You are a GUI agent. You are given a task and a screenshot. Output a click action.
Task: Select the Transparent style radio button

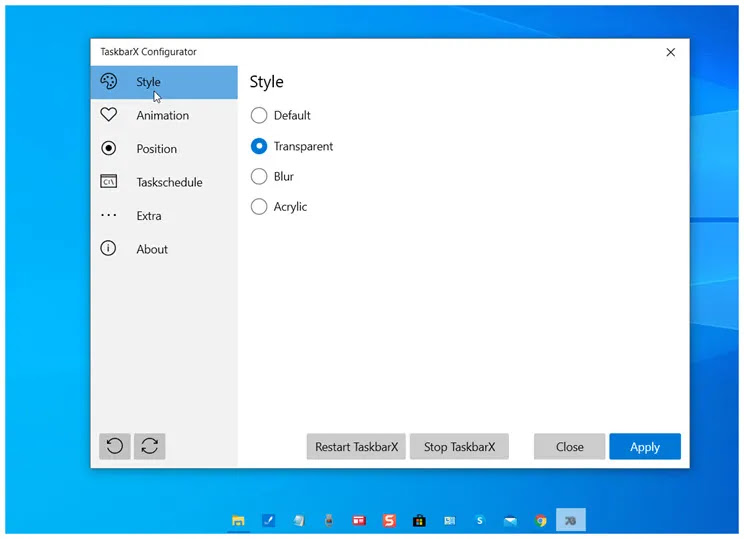[259, 146]
